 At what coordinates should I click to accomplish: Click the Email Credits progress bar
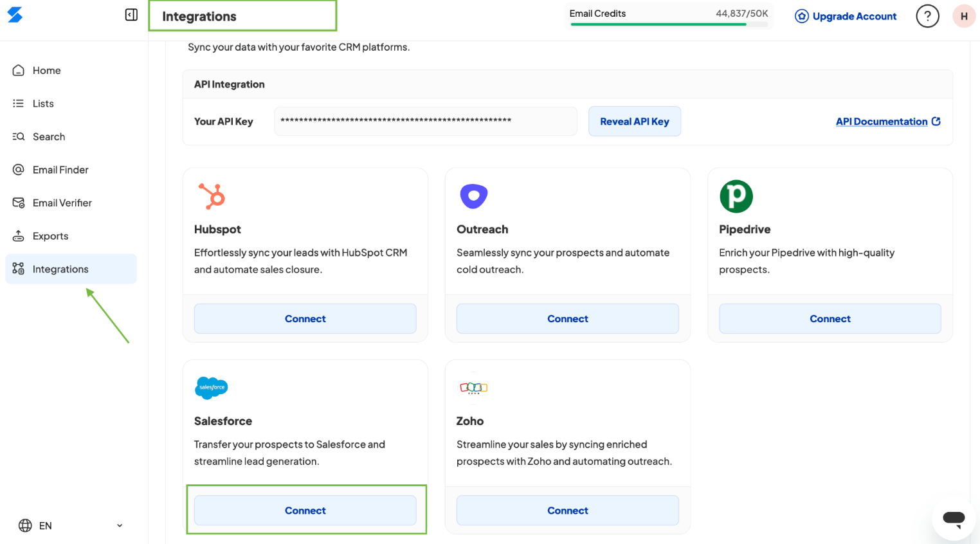(669, 24)
